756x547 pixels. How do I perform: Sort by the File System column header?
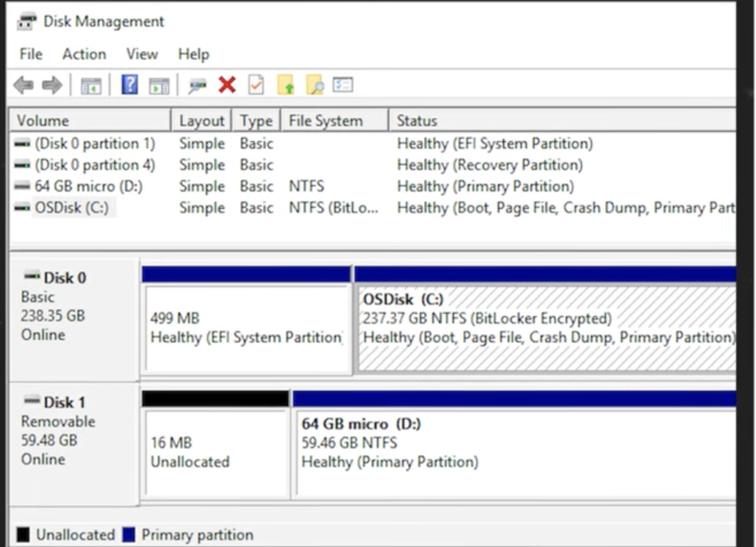[x=334, y=120]
